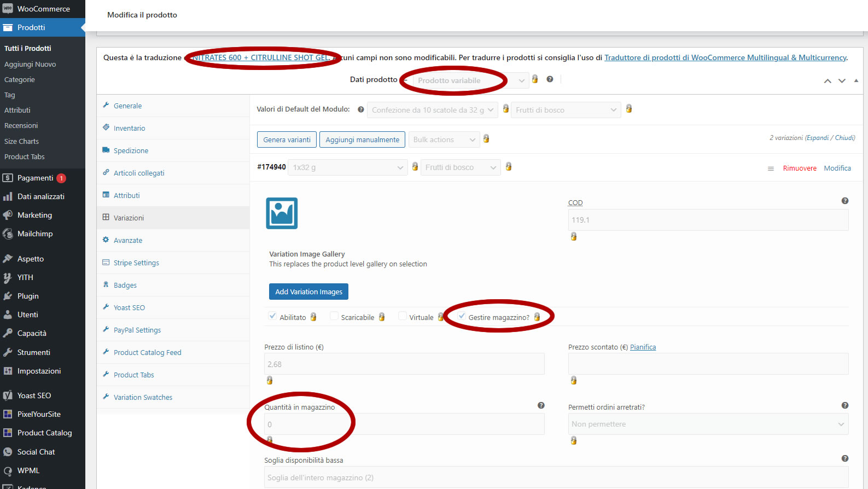Move the Dati prodotto panel up arrow
This screenshot has height=489, width=868.
click(x=828, y=81)
